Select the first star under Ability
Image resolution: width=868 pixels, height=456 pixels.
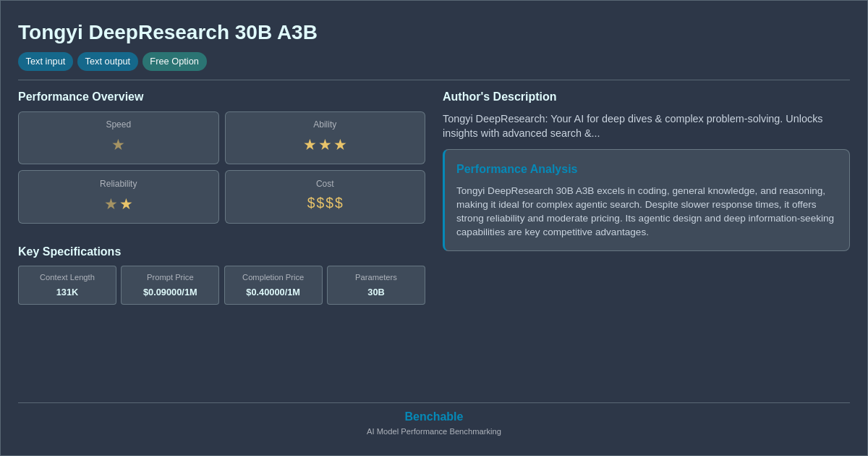(x=310, y=145)
